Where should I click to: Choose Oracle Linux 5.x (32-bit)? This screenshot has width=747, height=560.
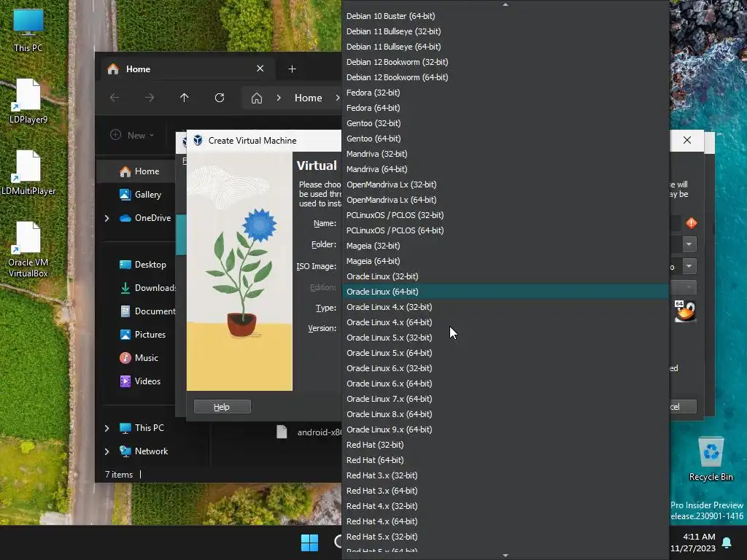(x=505, y=337)
